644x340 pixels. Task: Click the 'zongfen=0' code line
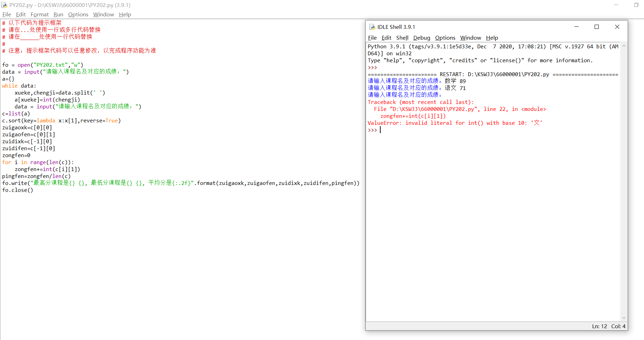(16, 155)
